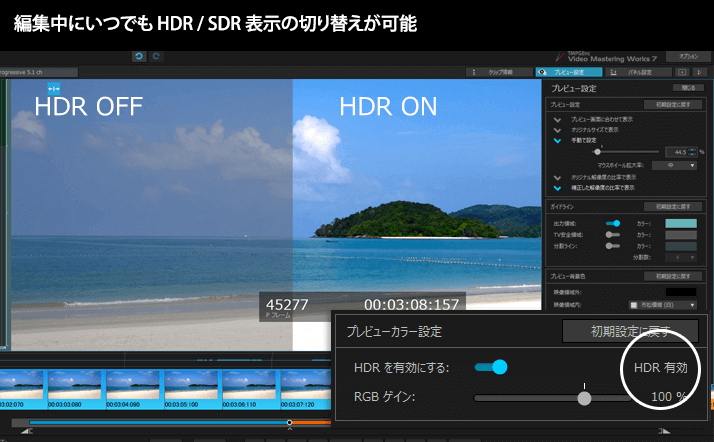This screenshot has height=442, width=714.
Task: Switch to the クリップ情報 tab
Action: tap(500, 72)
